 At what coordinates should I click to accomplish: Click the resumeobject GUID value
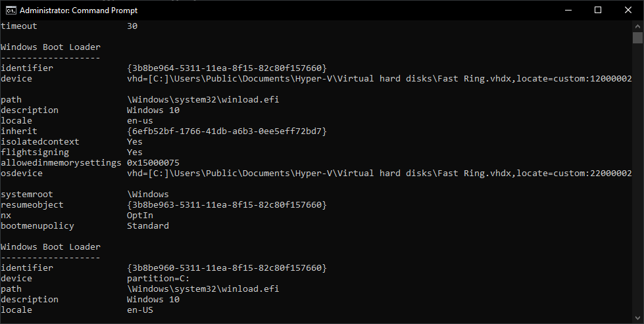coord(227,204)
